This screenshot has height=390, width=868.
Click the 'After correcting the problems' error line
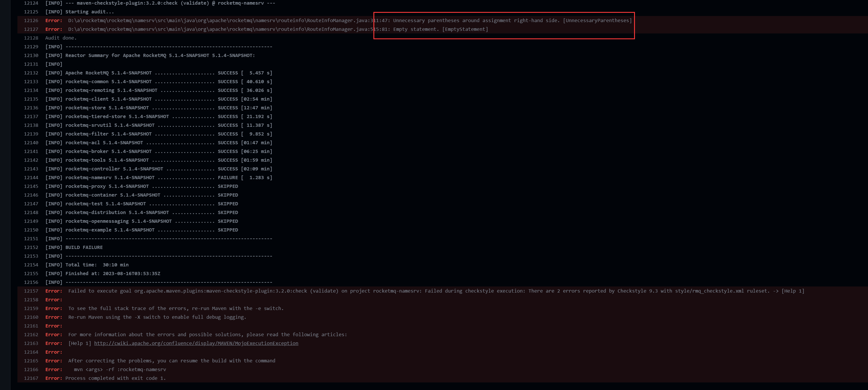(160, 361)
